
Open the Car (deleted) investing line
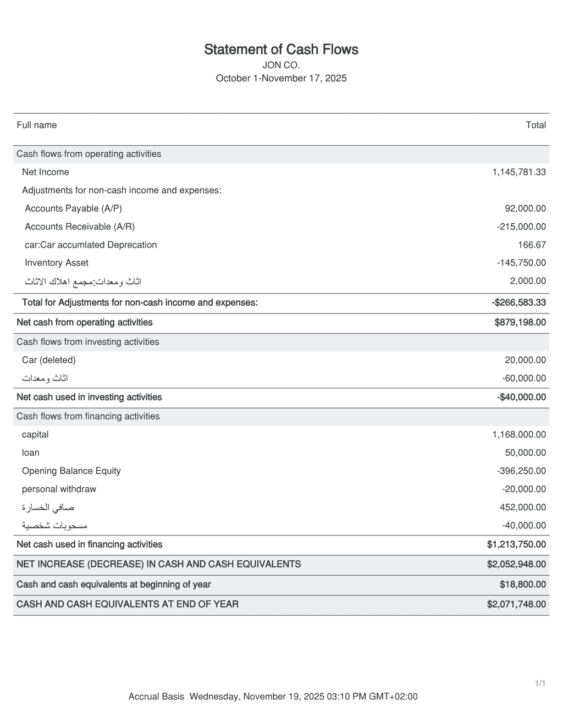(49, 360)
